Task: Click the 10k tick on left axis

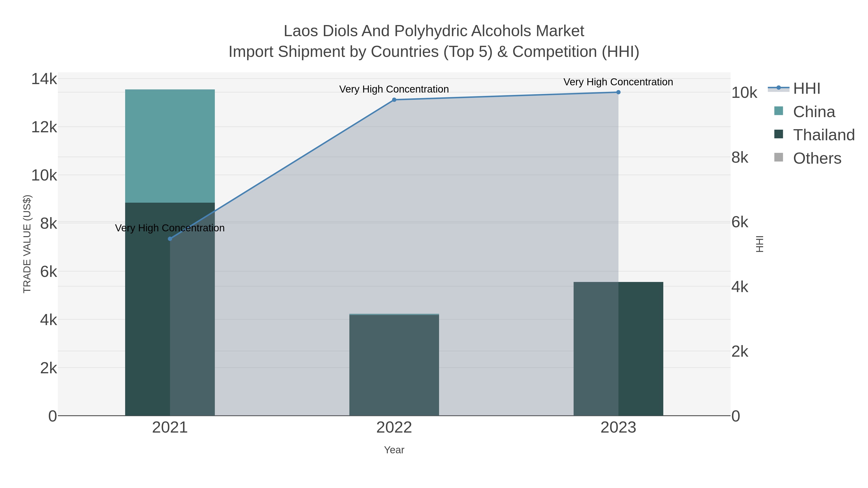Action: [x=44, y=175]
